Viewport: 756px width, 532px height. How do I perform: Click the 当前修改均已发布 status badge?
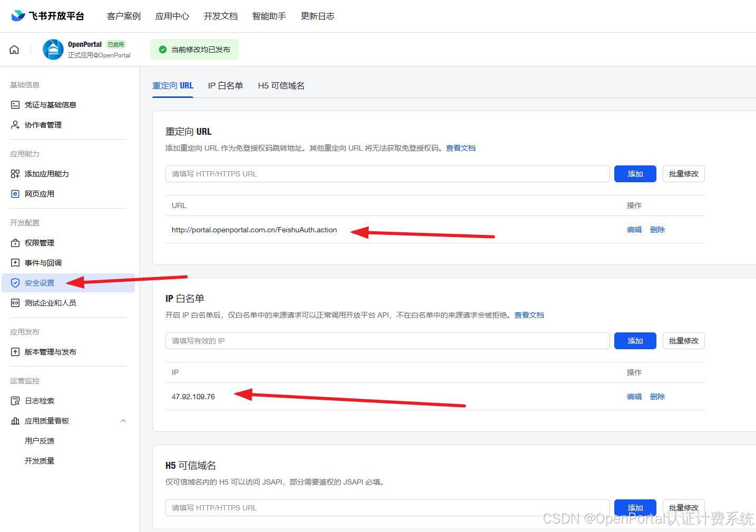[194, 50]
